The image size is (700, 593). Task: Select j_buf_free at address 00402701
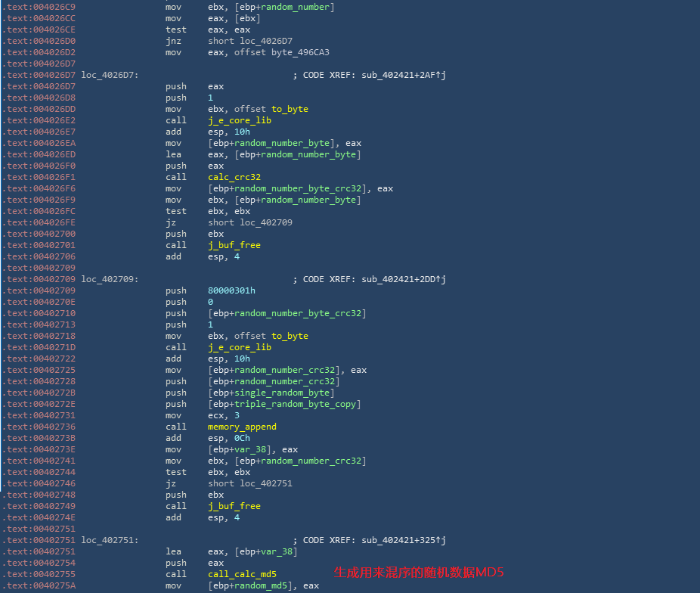pos(234,245)
